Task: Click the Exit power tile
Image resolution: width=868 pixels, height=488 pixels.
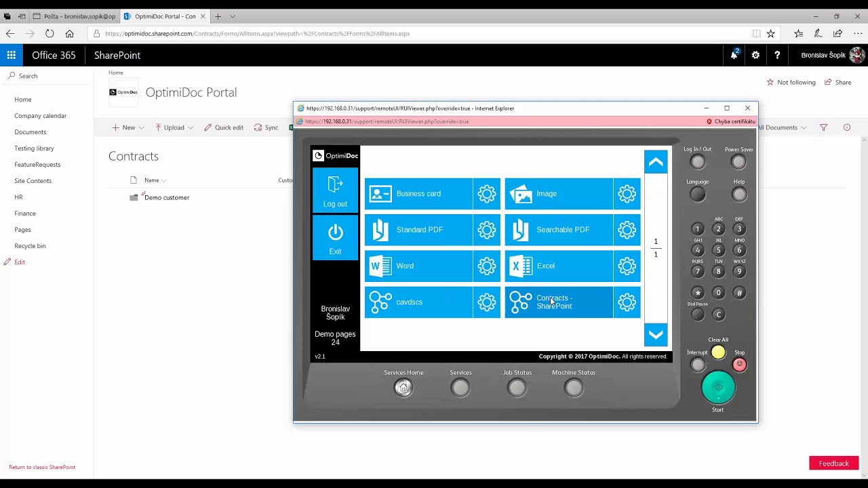Action: [x=335, y=237]
